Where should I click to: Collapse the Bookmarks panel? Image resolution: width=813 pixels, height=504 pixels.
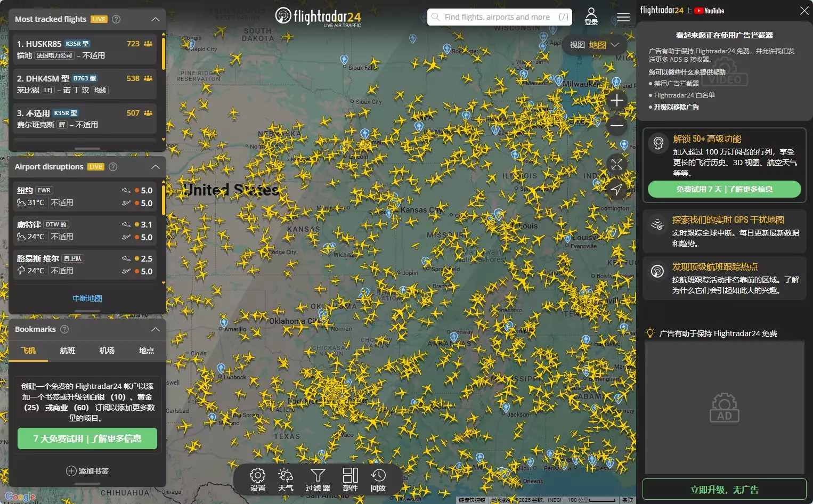[x=156, y=329]
